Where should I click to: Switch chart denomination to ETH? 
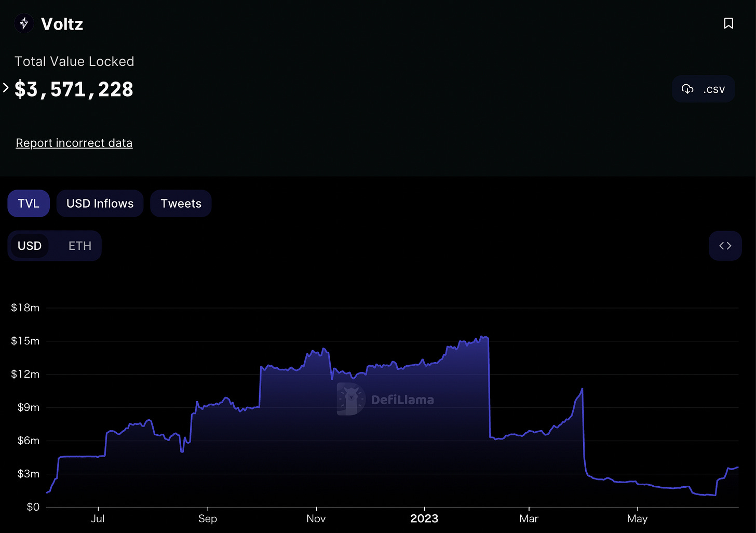tap(79, 246)
